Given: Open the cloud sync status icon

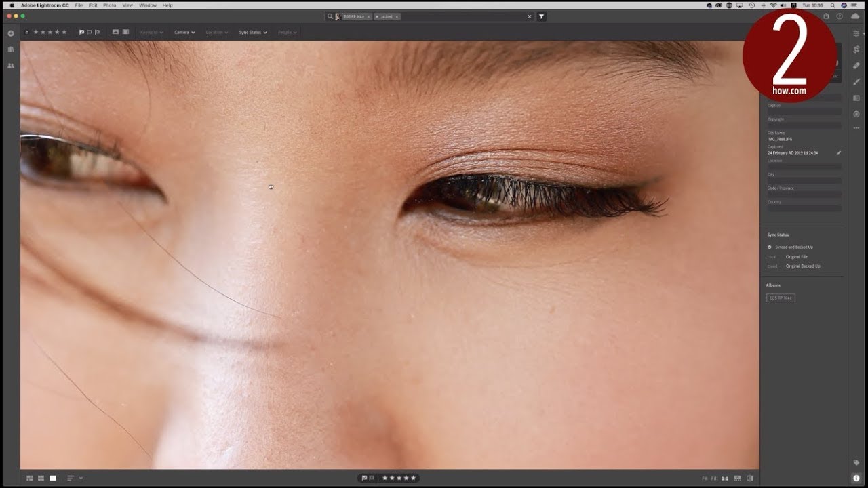Looking at the screenshot, I should click(855, 16).
